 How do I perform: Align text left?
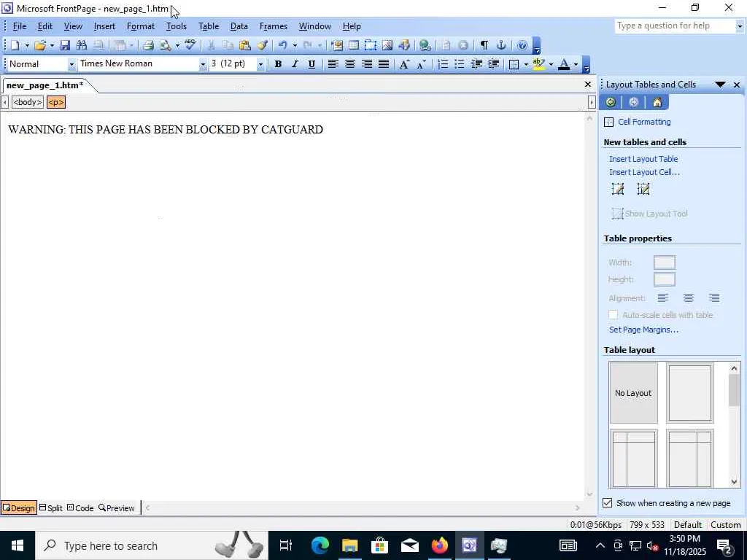[x=333, y=64]
